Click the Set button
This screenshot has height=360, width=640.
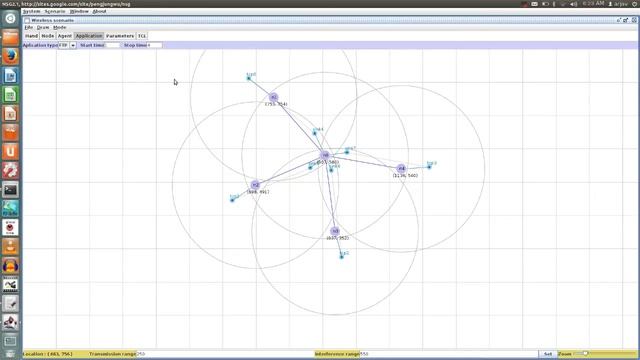(x=547, y=354)
